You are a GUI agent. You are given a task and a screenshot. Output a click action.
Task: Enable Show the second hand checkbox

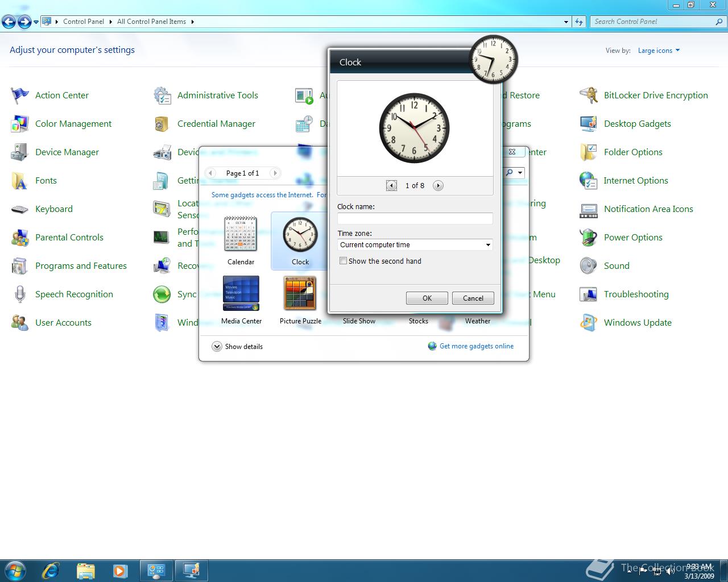coord(343,261)
